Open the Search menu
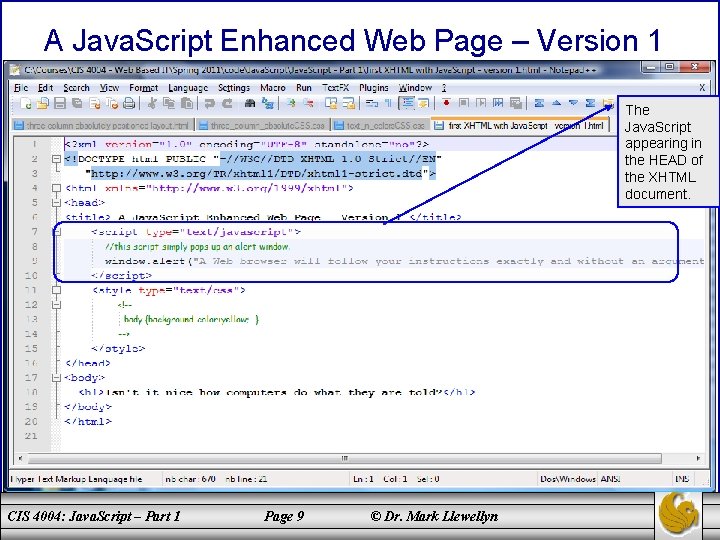 click(x=76, y=88)
